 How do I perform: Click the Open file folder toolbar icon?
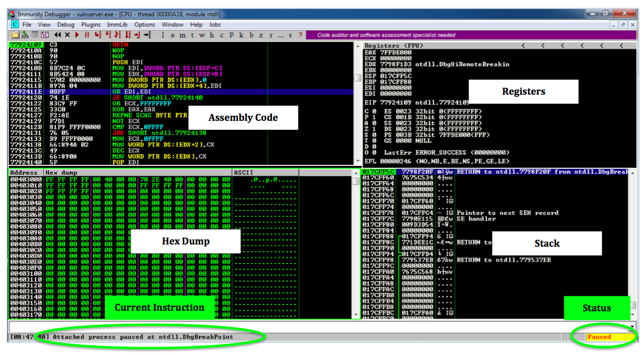point(15,35)
